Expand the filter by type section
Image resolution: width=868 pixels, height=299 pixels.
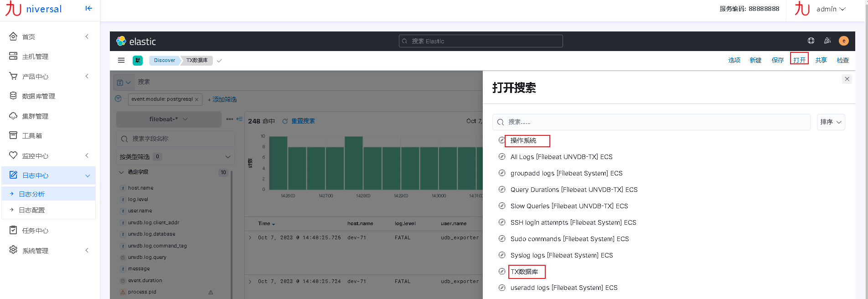pyautogui.click(x=176, y=157)
